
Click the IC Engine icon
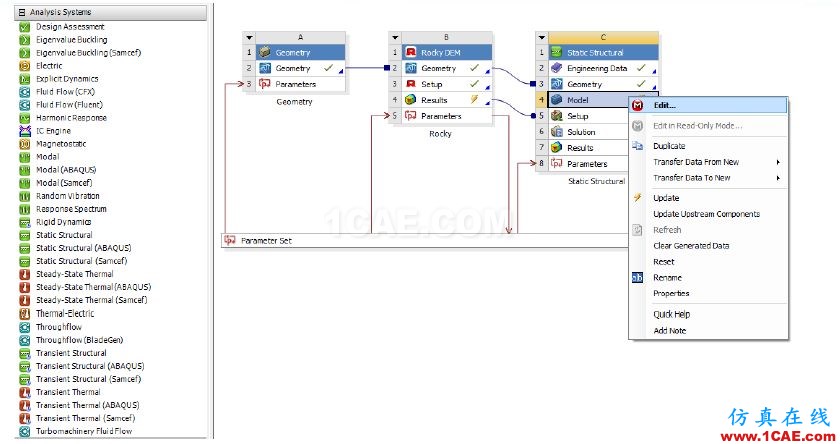click(x=24, y=131)
